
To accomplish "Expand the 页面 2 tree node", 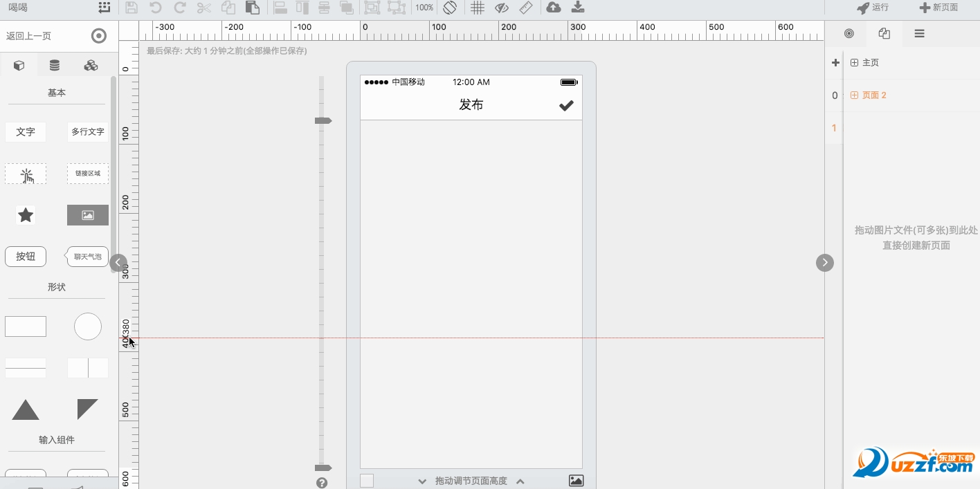I will pyautogui.click(x=854, y=95).
